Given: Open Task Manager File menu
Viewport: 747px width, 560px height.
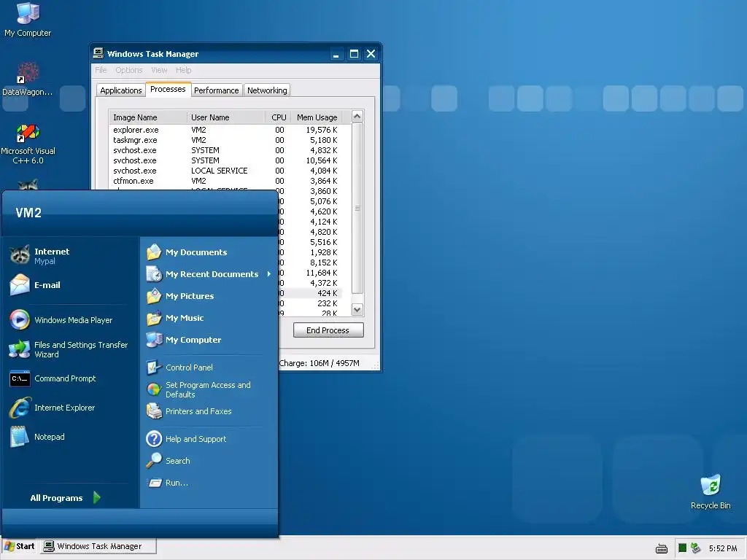Looking at the screenshot, I should (101, 70).
